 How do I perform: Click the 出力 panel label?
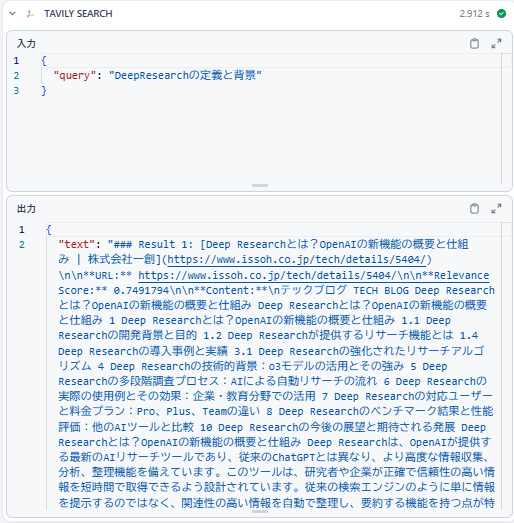click(26, 209)
